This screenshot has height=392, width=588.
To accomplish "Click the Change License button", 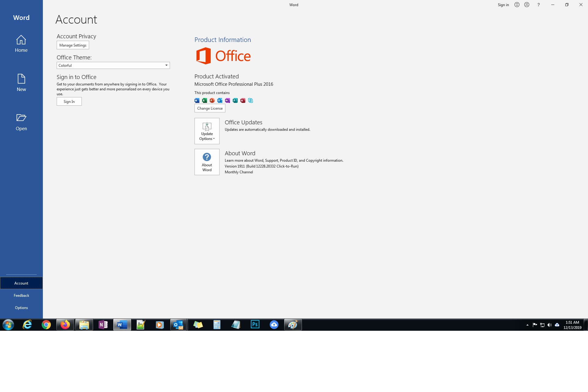I will 210,108.
